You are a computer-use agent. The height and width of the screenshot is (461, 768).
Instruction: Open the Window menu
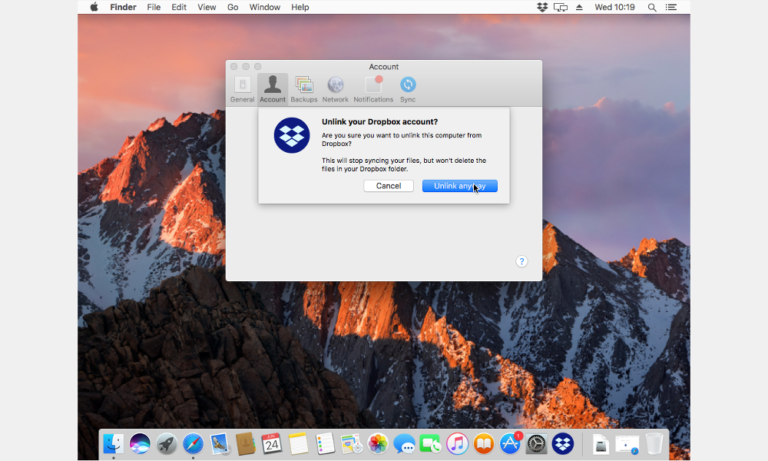pos(264,7)
